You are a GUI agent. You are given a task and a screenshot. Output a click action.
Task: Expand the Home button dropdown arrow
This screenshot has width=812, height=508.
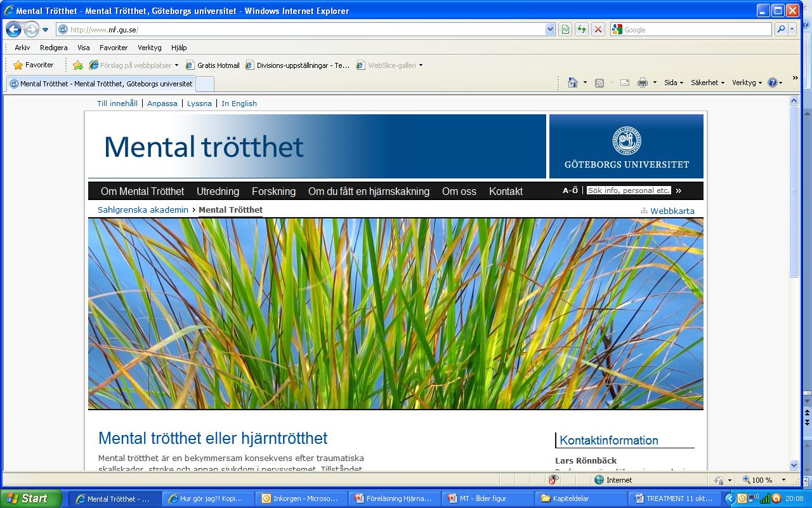pyautogui.click(x=585, y=83)
